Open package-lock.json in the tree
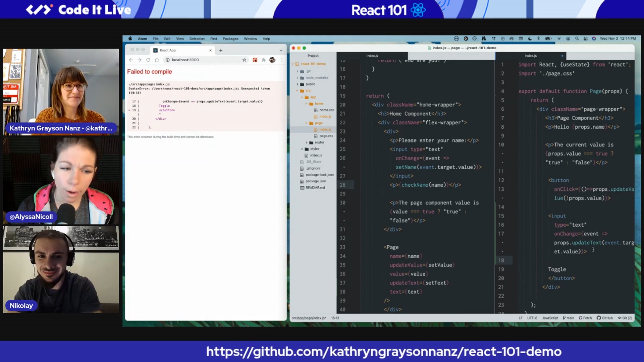644x362 pixels. coord(319,175)
